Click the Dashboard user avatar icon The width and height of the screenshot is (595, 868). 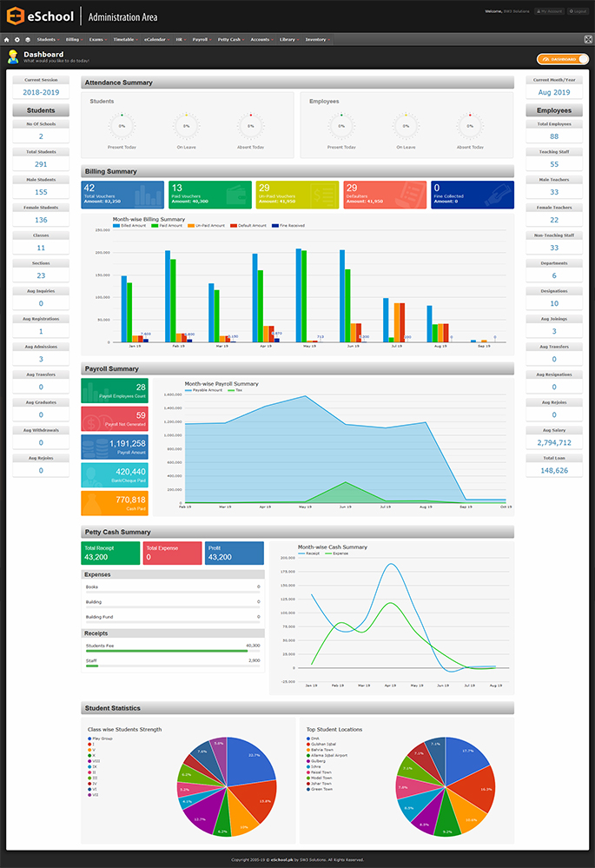13,57
